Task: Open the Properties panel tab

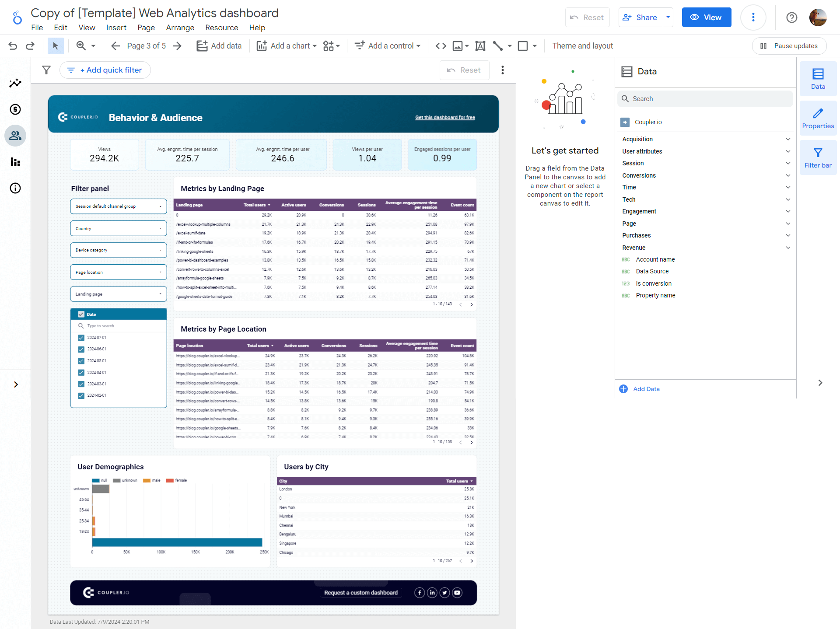Action: click(x=818, y=118)
